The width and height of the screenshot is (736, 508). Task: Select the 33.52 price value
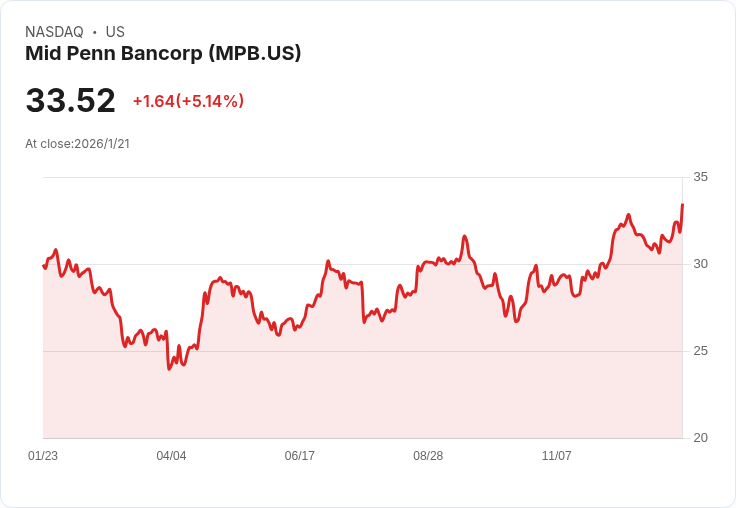(70, 100)
